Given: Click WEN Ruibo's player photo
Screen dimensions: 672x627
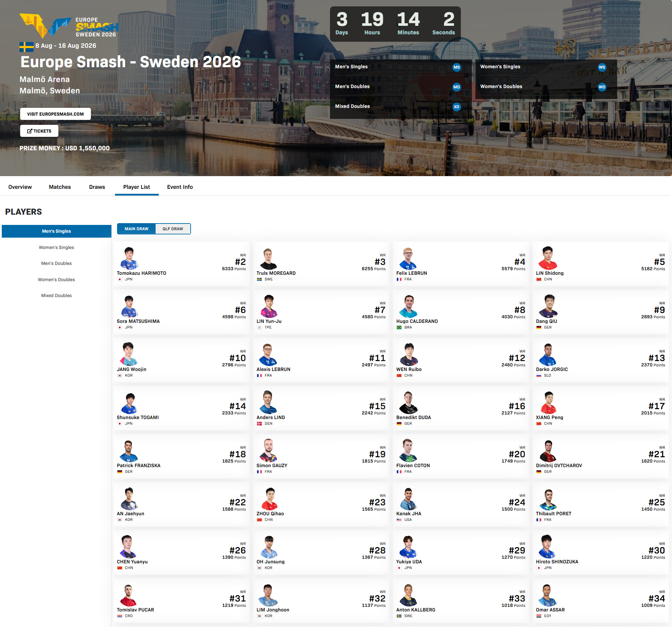Looking at the screenshot, I should click(x=409, y=355).
